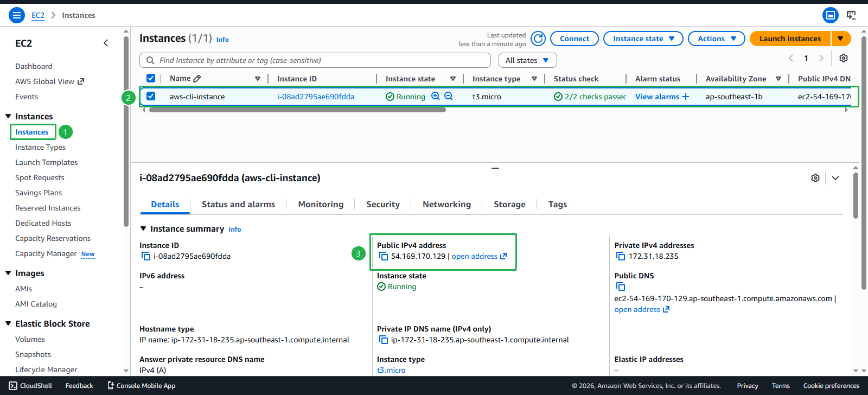The width and height of the screenshot is (868, 395).
Task: Open the Networking tab
Action: point(446,205)
